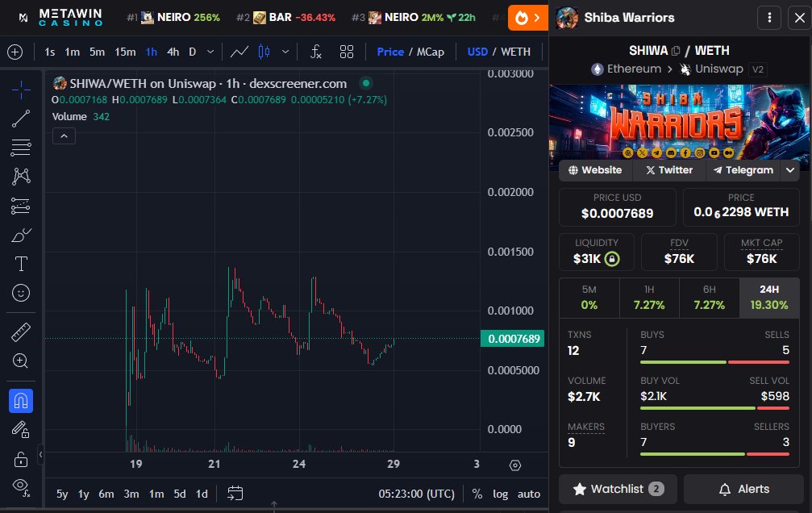This screenshot has width=812, height=513.
Task: Toggle magnet mode in drawing toolbar
Action: coord(21,401)
